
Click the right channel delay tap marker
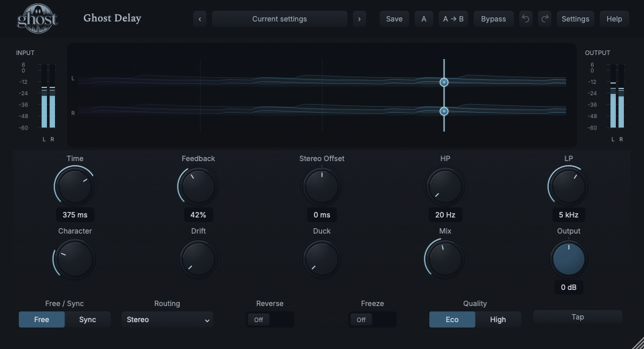[x=444, y=111]
